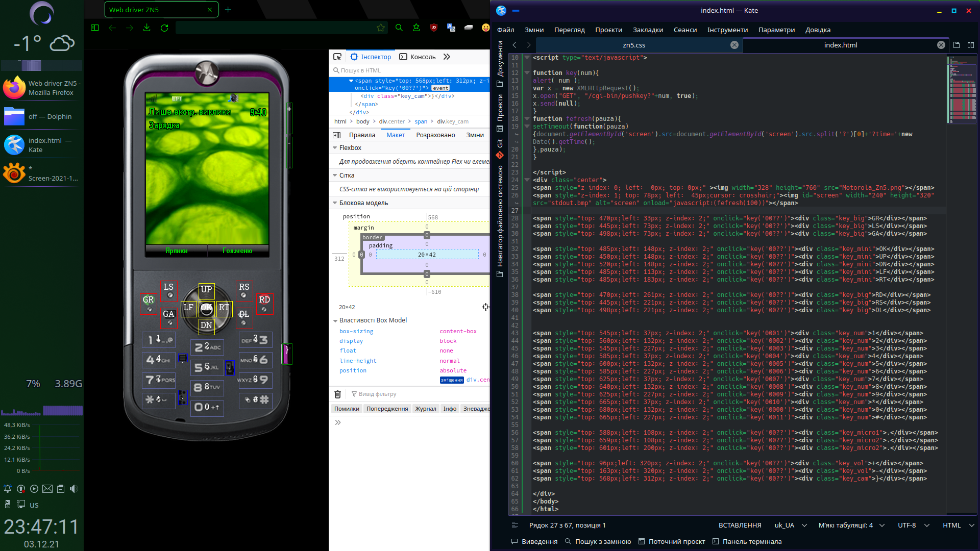
Task: Open the uBlock Origin extension icon
Action: [434, 28]
